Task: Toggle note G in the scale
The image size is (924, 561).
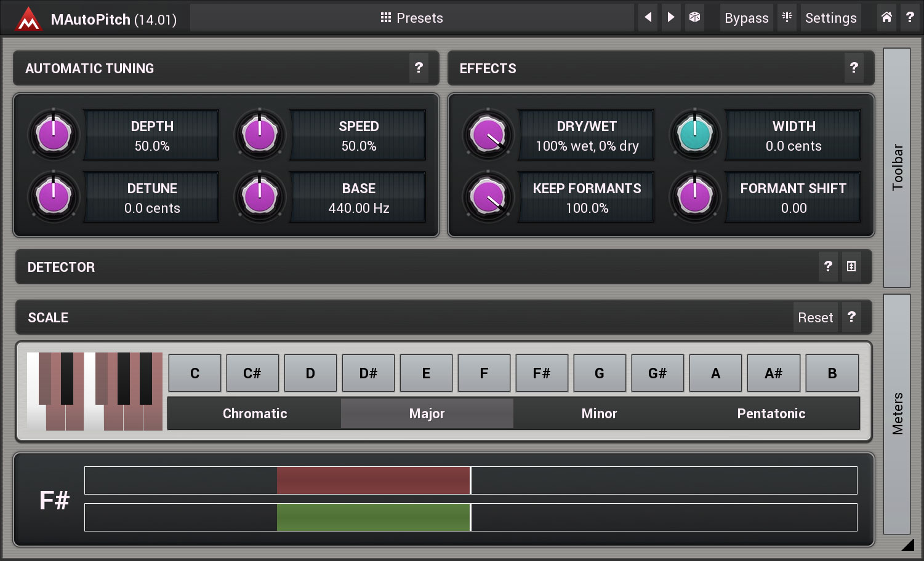Action: (x=600, y=373)
